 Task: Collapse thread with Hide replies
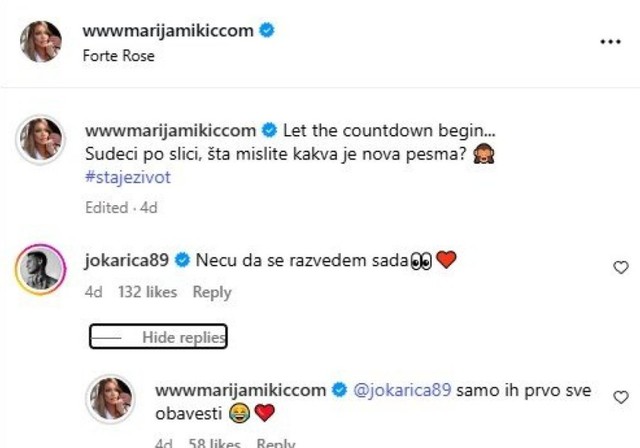tap(158, 337)
